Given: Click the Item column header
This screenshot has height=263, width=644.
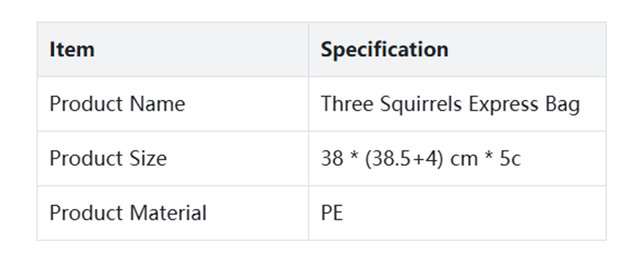Looking at the screenshot, I should [x=72, y=50].
